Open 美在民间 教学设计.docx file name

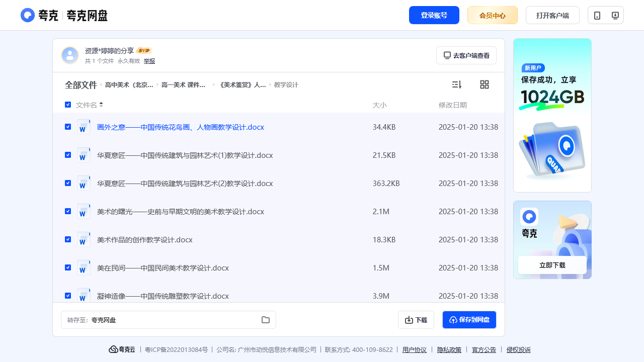[163, 268]
